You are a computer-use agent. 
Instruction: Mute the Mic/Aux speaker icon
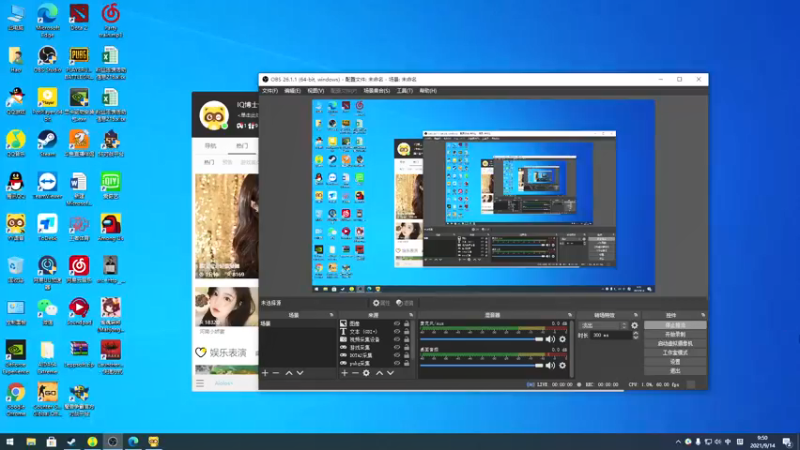pos(550,339)
